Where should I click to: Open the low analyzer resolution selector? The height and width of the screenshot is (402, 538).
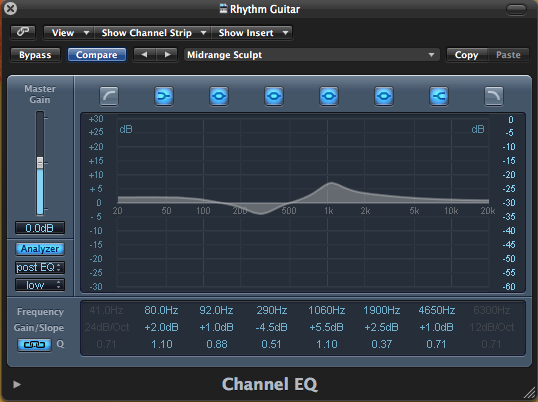coord(40,285)
